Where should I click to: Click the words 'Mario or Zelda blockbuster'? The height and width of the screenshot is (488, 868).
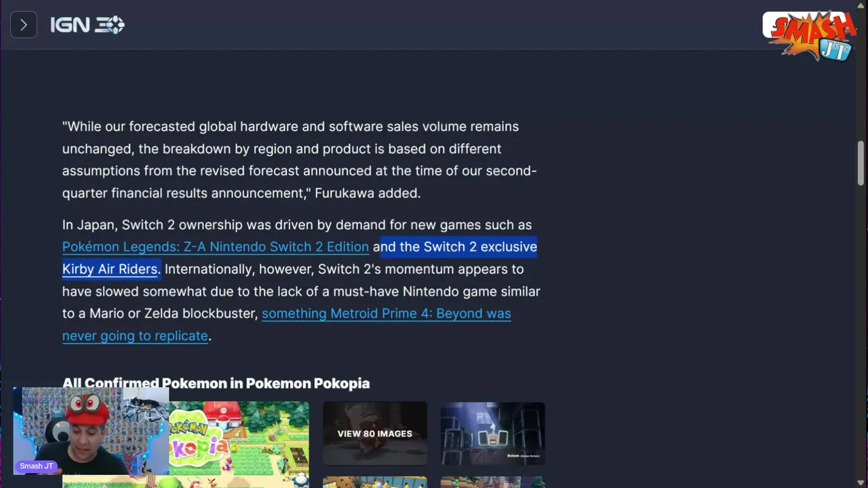[x=177, y=314]
